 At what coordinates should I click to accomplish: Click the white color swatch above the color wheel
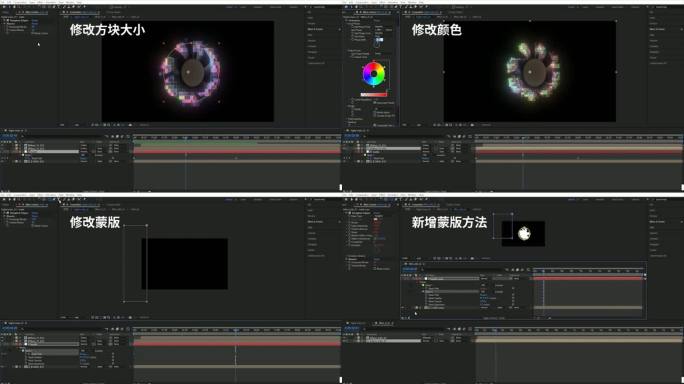pyautogui.click(x=380, y=40)
